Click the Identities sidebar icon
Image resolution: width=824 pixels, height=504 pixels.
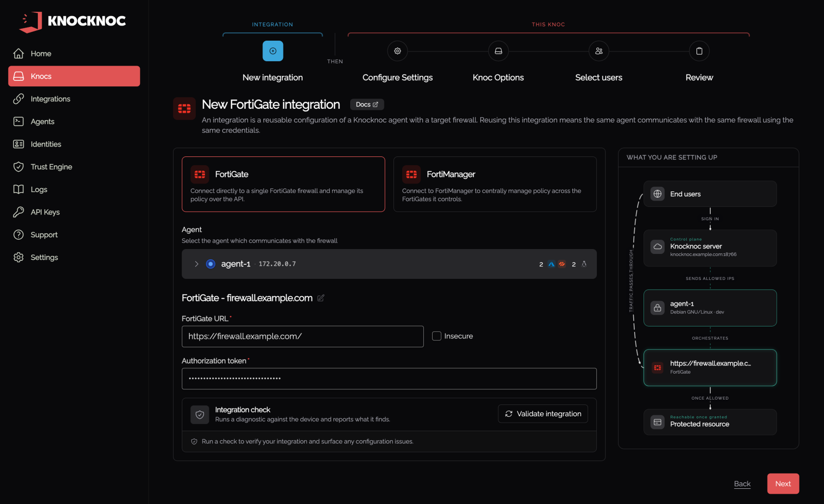[x=19, y=144]
